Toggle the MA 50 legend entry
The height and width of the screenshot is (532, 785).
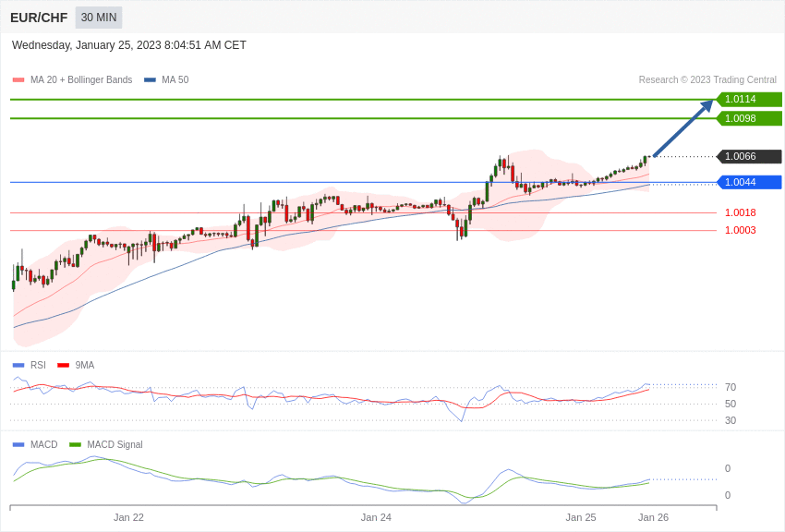[x=175, y=80]
